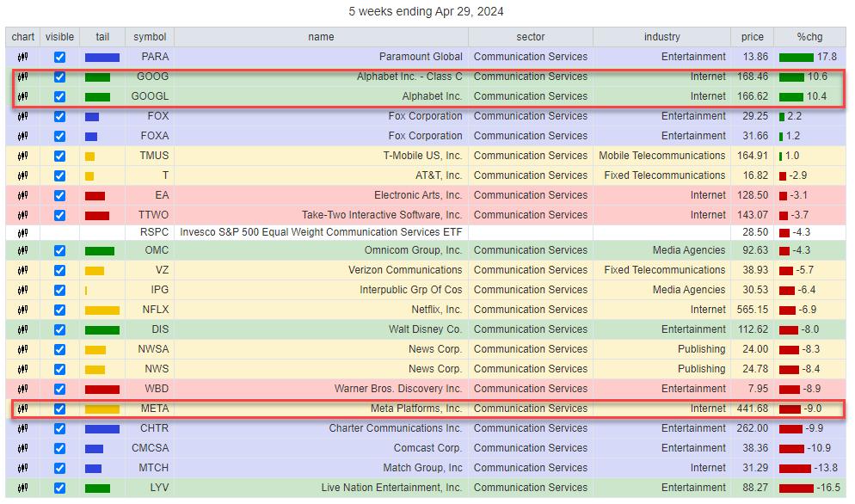The height and width of the screenshot is (504, 855).
Task: Sort table by the %chg column header
Action: (809, 37)
